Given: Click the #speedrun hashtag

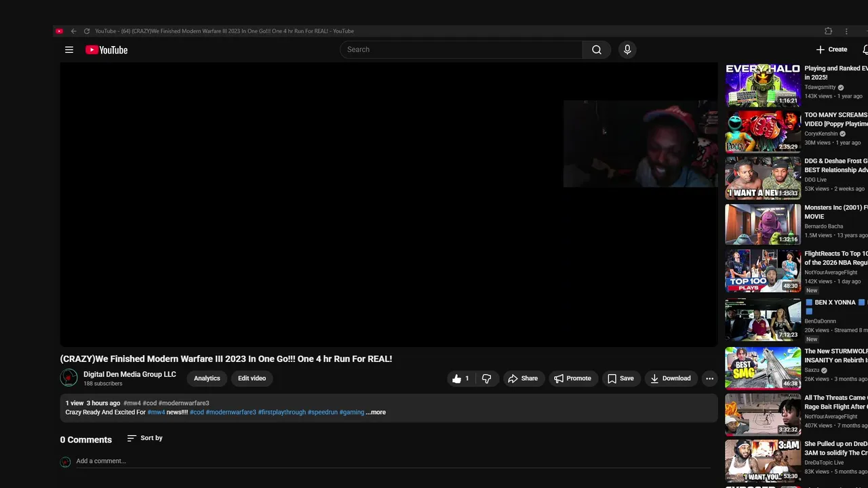Looking at the screenshot, I should tap(322, 412).
